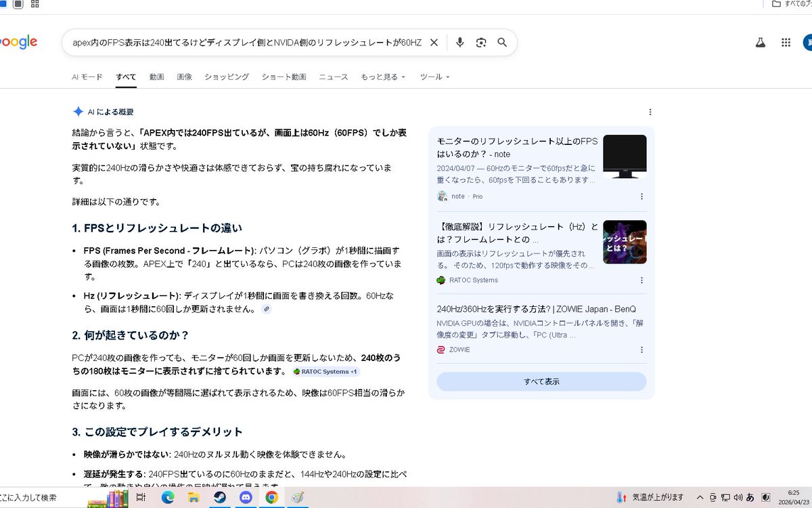The image size is (812, 508).
Task: Switch to the 動画 tab
Action: point(157,77)
